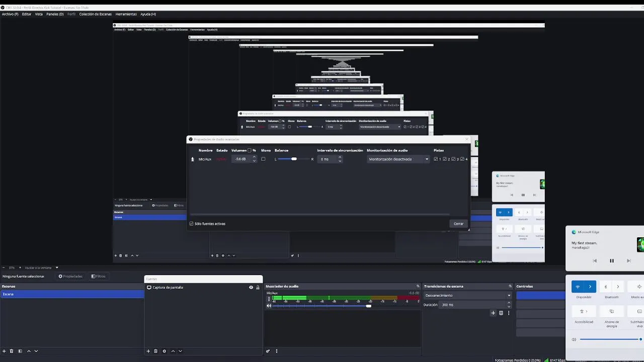Uncheck track 1 for Mic/Aux
The width and height of the screenshot is (644, 362).
click(x=436, y=159)
